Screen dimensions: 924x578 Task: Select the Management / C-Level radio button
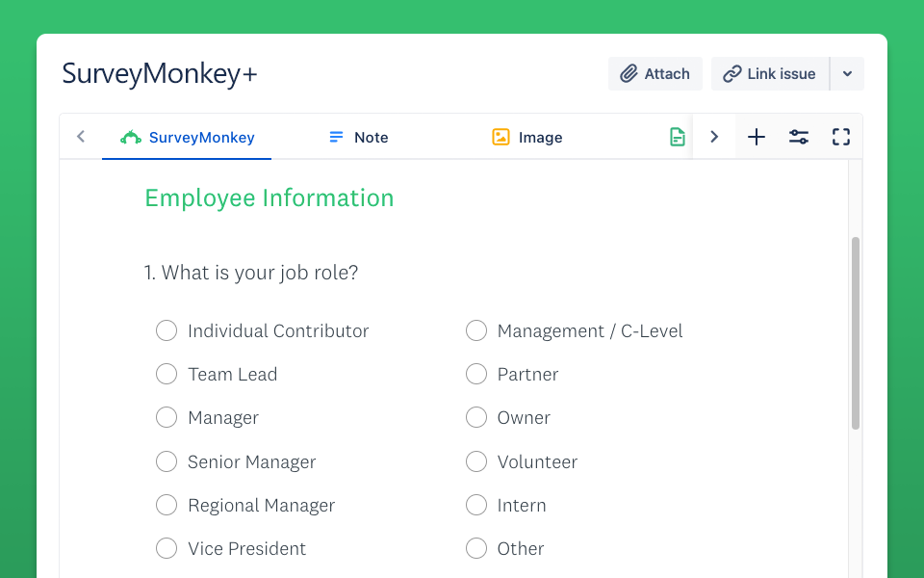tap(476, 330)
